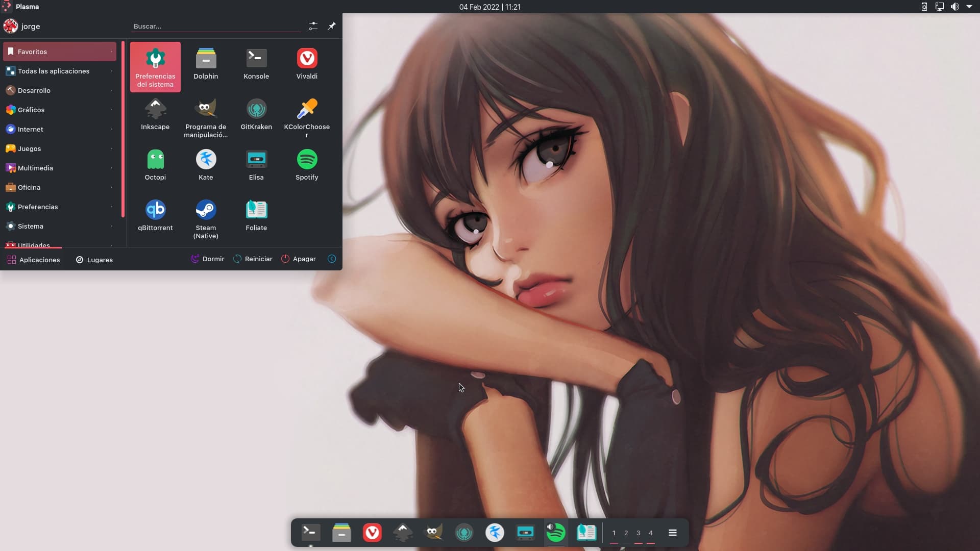Click in the Buscar search field
This screenshot has height=551, width=980.
coord(216,26)
